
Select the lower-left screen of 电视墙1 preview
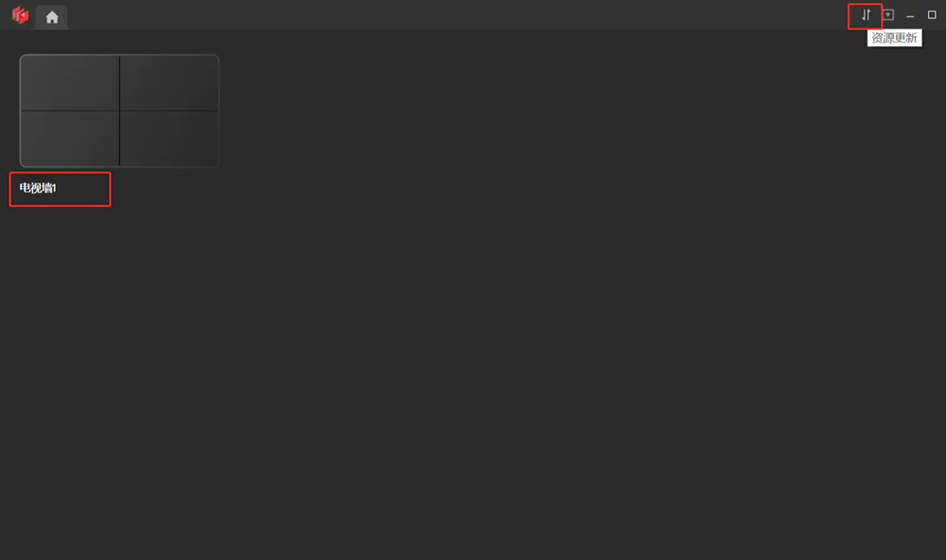pos(70,138)
